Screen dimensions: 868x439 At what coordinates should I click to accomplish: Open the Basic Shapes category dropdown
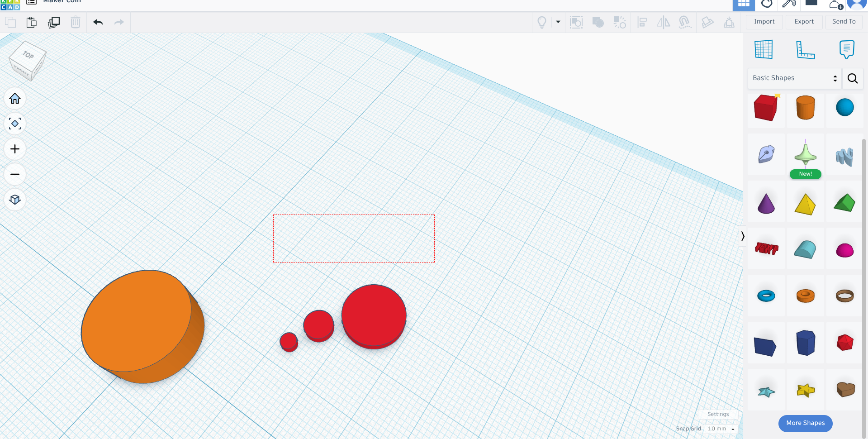click(794, 78)
